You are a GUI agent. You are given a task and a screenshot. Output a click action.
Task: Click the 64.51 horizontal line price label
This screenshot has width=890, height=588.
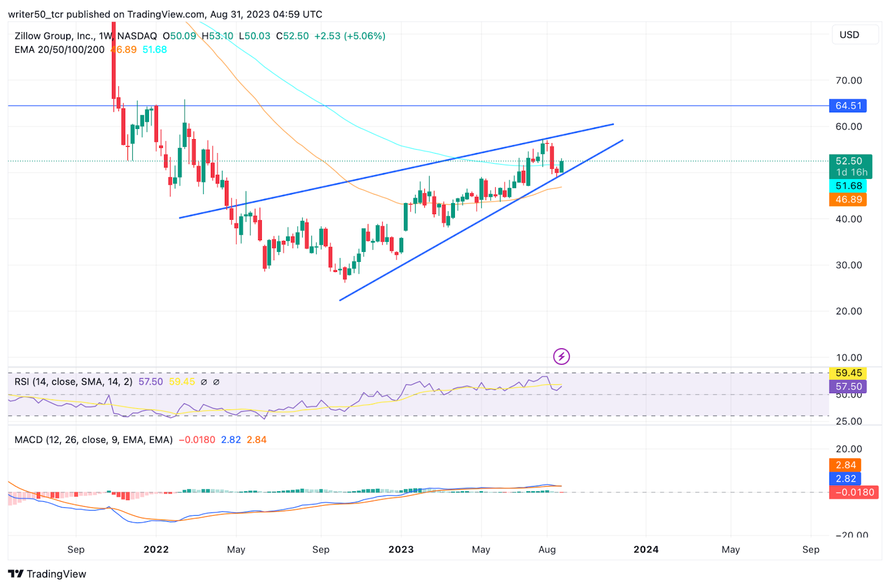click(848, 106)
